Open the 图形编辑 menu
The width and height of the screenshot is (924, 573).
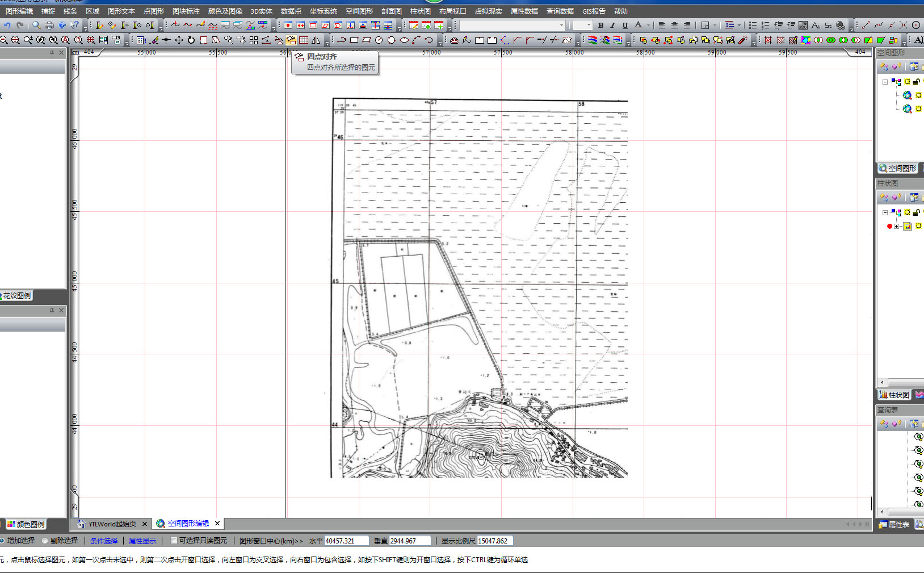19,11
